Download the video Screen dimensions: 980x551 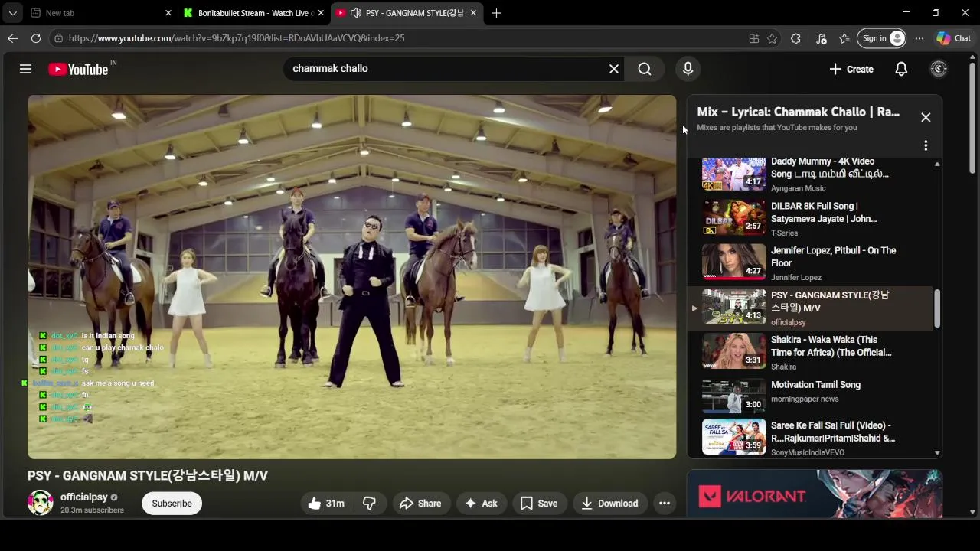click(x=609, y=504)
